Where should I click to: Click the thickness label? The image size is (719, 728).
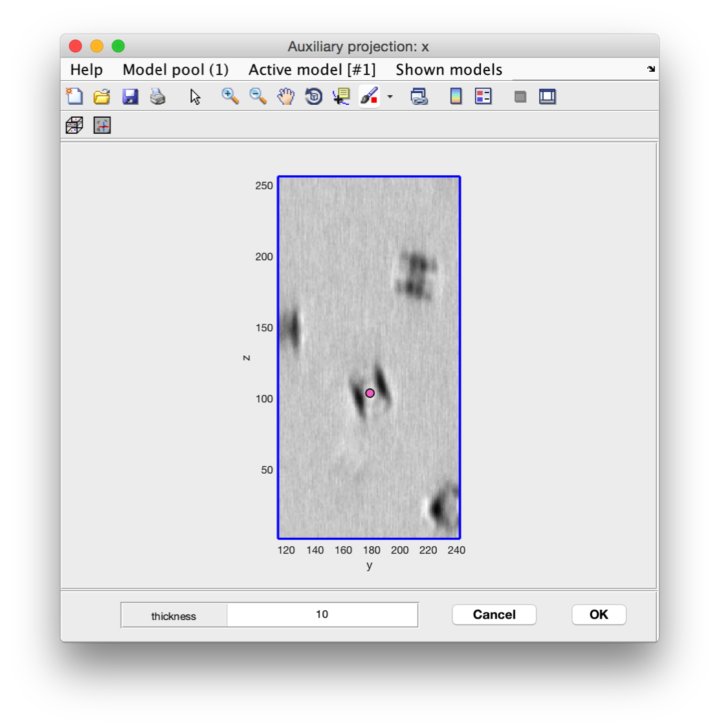point(173,615)
